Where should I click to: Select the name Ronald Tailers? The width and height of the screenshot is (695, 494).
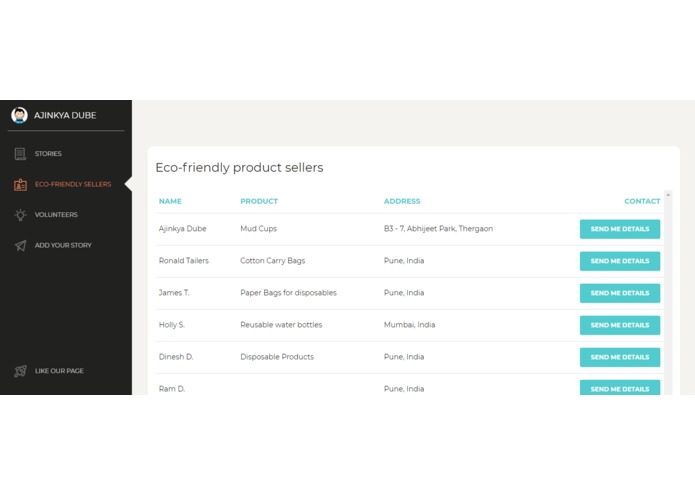[x=184, y=261]
